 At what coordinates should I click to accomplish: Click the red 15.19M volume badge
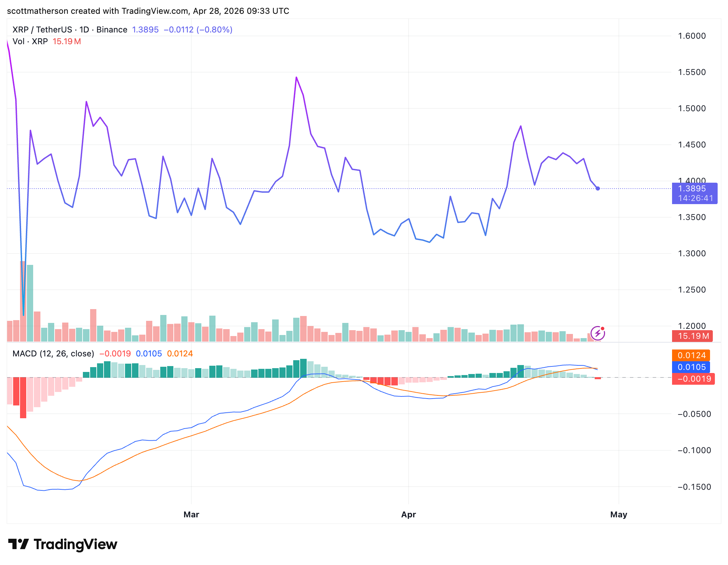tap(692, 336)
